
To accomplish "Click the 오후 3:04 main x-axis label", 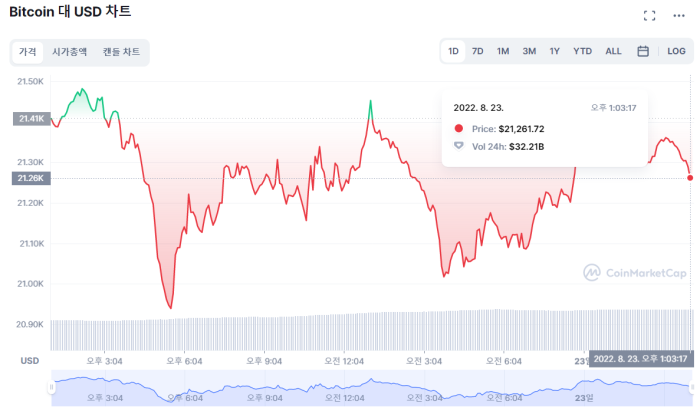I will point(104,361).
